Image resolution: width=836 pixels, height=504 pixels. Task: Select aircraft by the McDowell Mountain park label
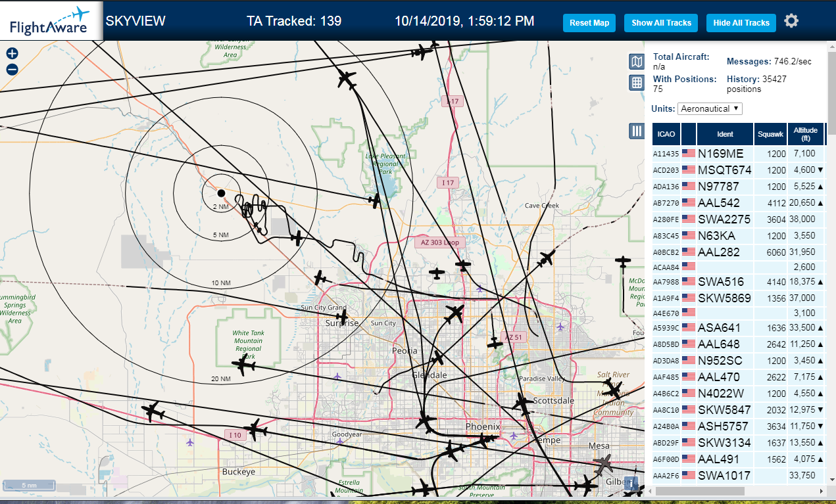(623, 263)
